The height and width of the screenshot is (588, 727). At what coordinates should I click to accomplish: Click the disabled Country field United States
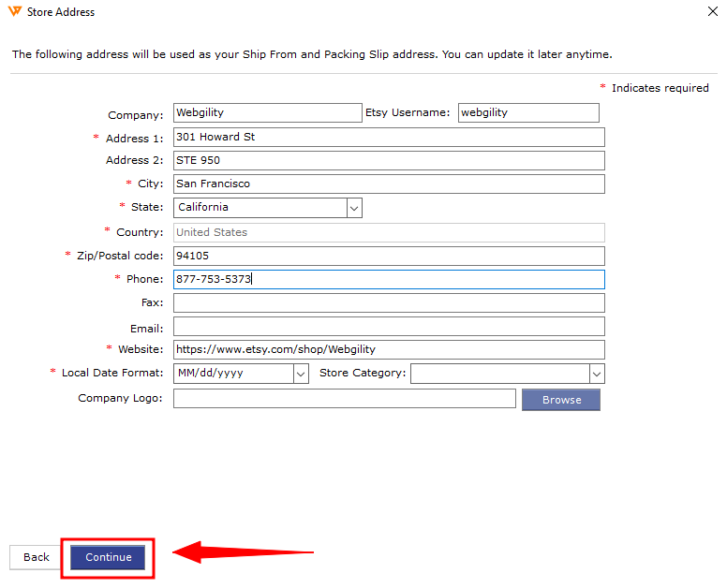click(x=389, y=232)
